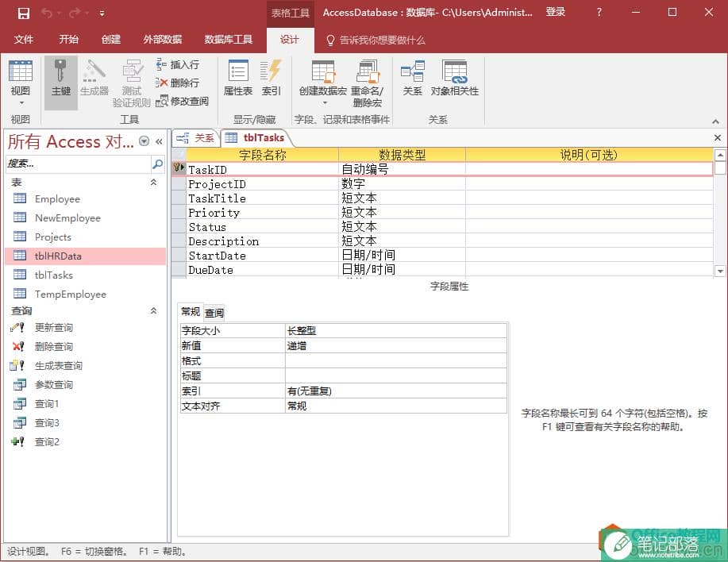Image resolution: width=728 pixels, height=562 pixels.
Task: Select 查询2 append query
Action: point(86,442)
